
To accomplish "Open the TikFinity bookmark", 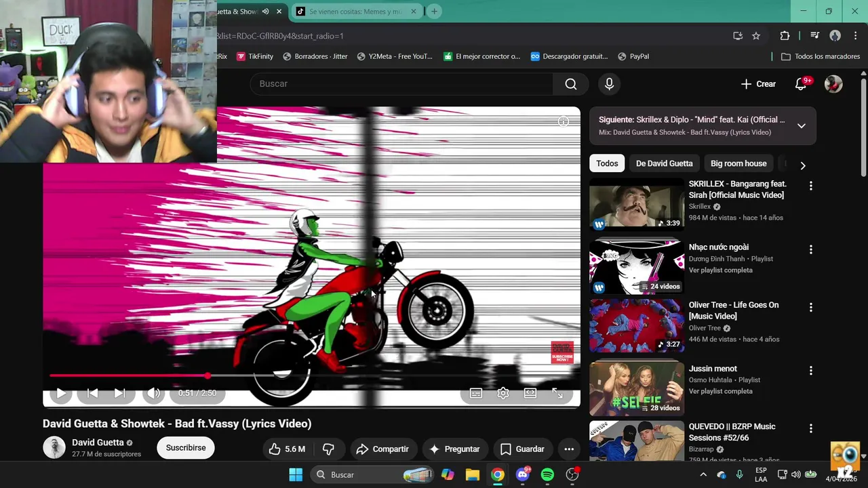I will coord(255,56).
